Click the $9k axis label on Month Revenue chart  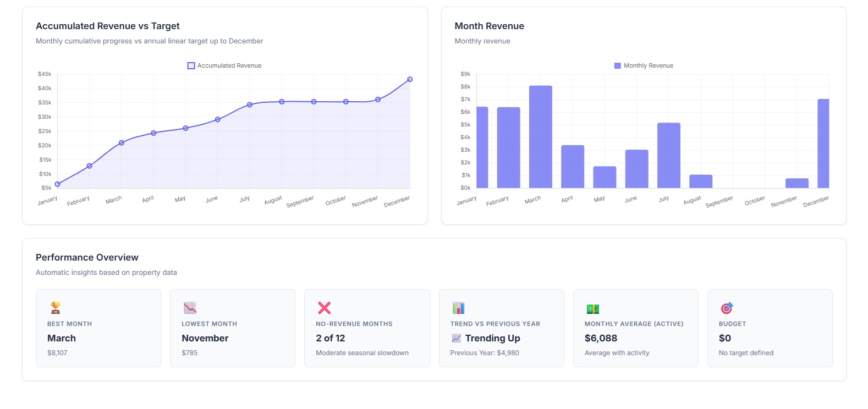(465, 74)
